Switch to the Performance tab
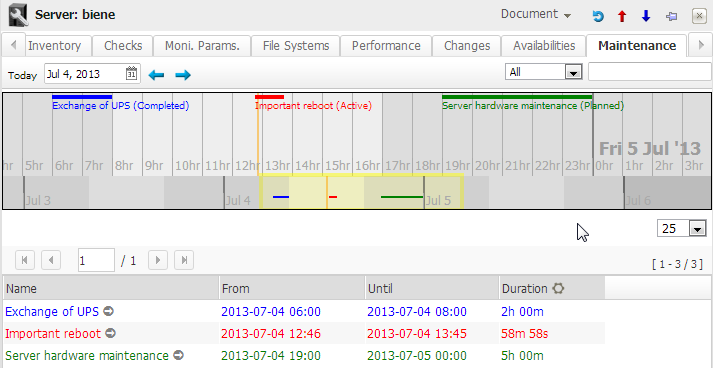The width and height of the screenshot is (713, 368). click(386, 46)
